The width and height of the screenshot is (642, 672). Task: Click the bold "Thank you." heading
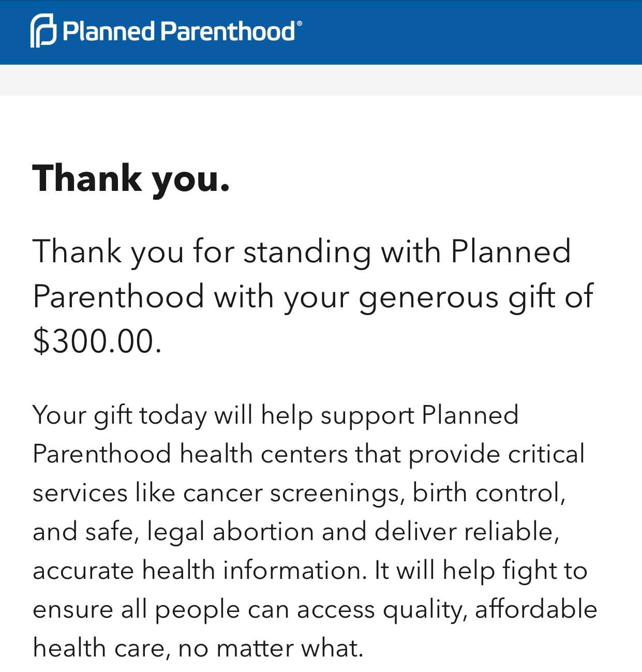tap(131, 178)
